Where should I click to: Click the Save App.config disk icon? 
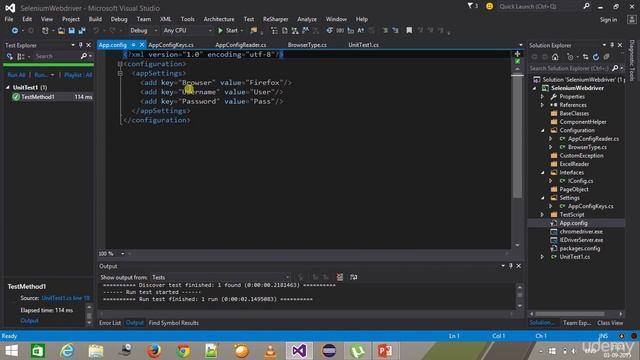point(71,31)
